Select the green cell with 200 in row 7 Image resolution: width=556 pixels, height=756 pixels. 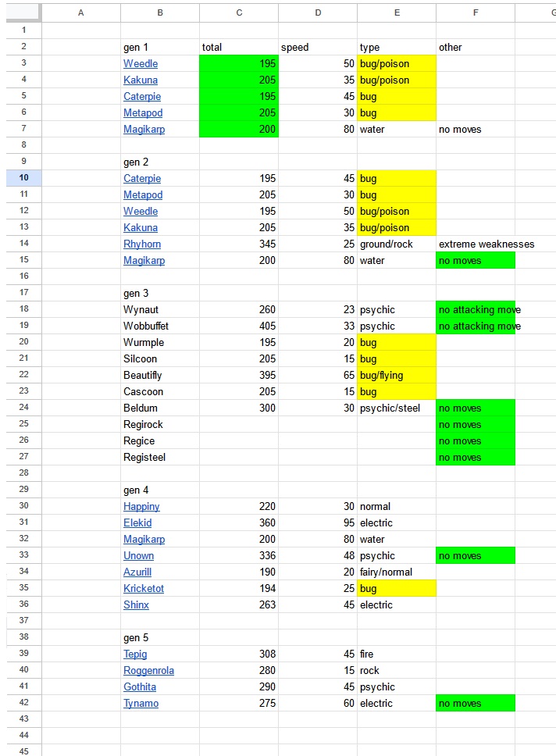point(239,129)
